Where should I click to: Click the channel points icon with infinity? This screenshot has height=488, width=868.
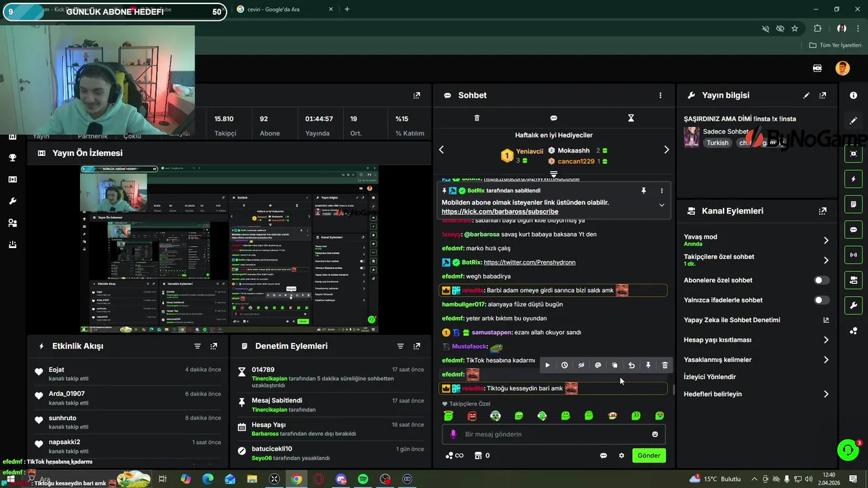point(454,455)
